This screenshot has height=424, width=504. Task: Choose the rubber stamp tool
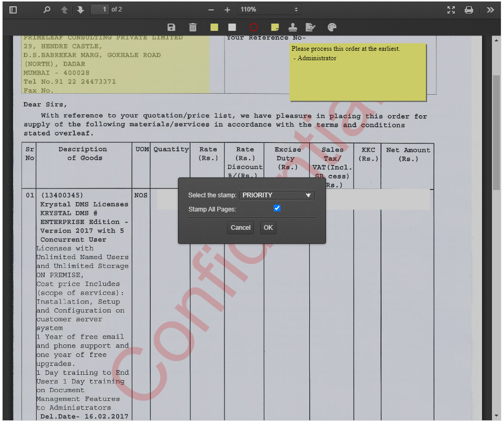(293, 27)
